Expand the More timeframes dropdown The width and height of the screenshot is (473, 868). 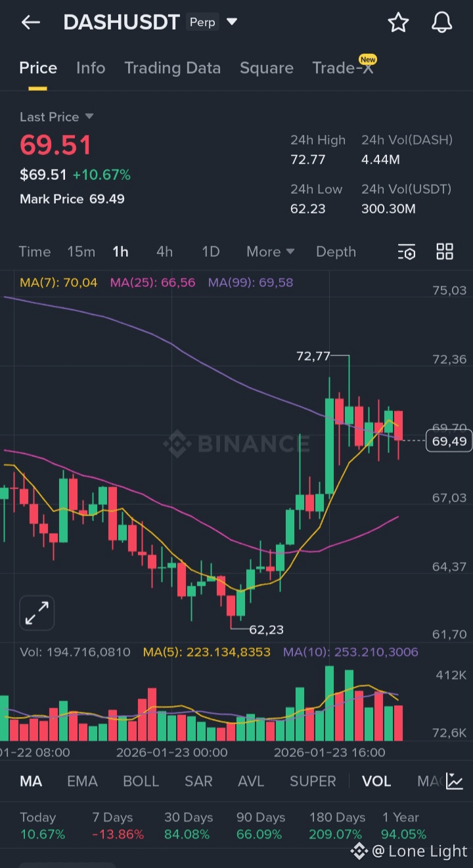270,251
